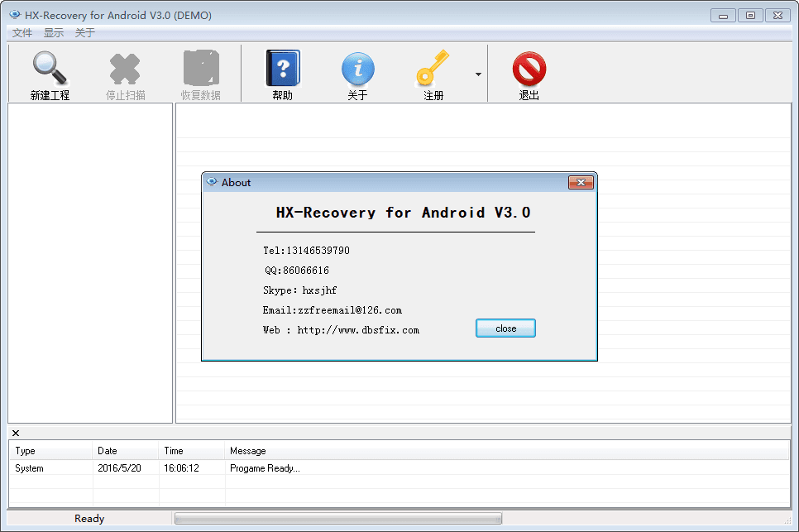
Task: Click the New Project magnifier icon (新建工程)
Action: click(50, 69)
